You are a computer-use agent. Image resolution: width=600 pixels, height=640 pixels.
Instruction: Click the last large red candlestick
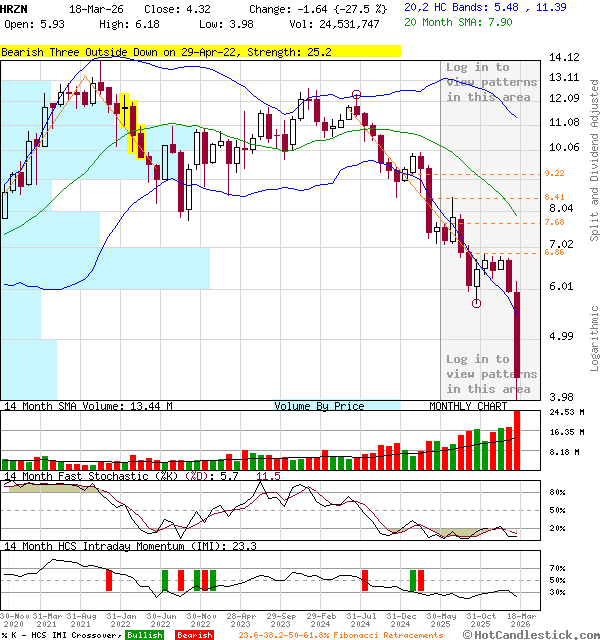click(x=518, y=350)
